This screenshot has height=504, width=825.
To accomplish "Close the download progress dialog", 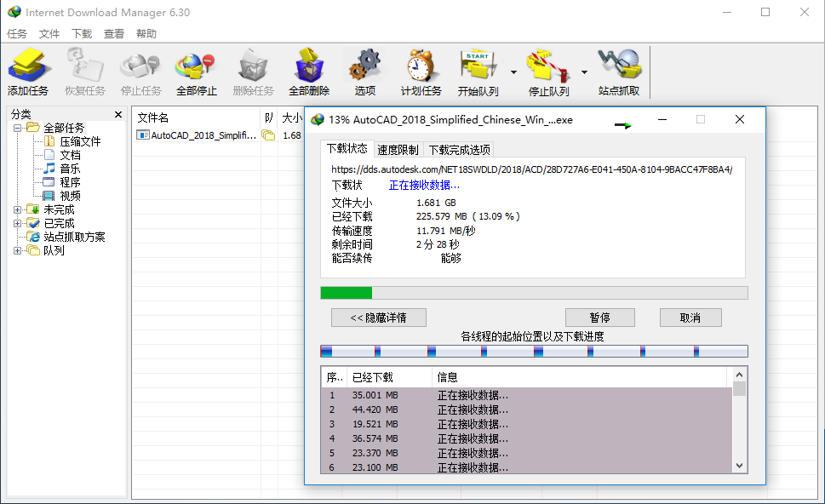I will click(x=740, y=120).
